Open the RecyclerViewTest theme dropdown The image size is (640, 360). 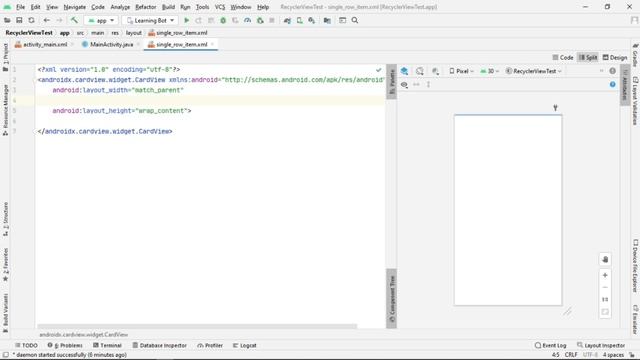click(x=533, y=71)
